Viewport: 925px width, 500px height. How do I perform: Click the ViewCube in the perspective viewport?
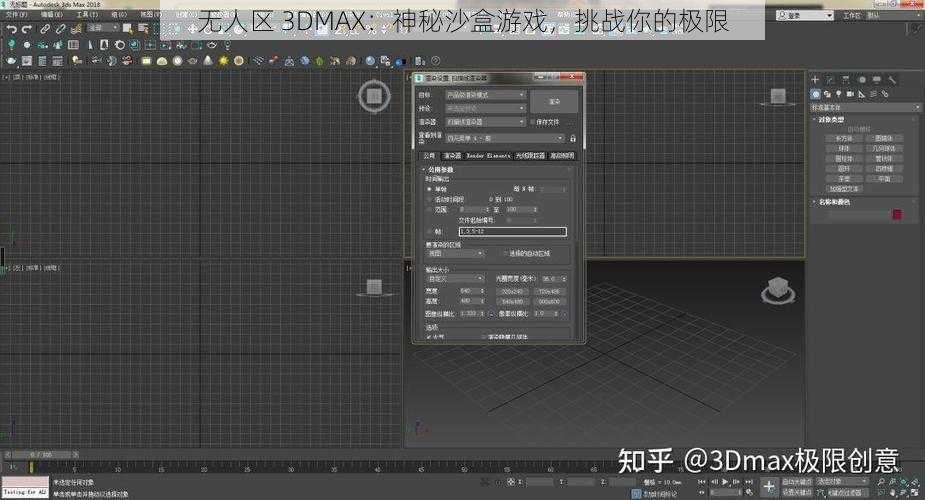pos(778,290)
